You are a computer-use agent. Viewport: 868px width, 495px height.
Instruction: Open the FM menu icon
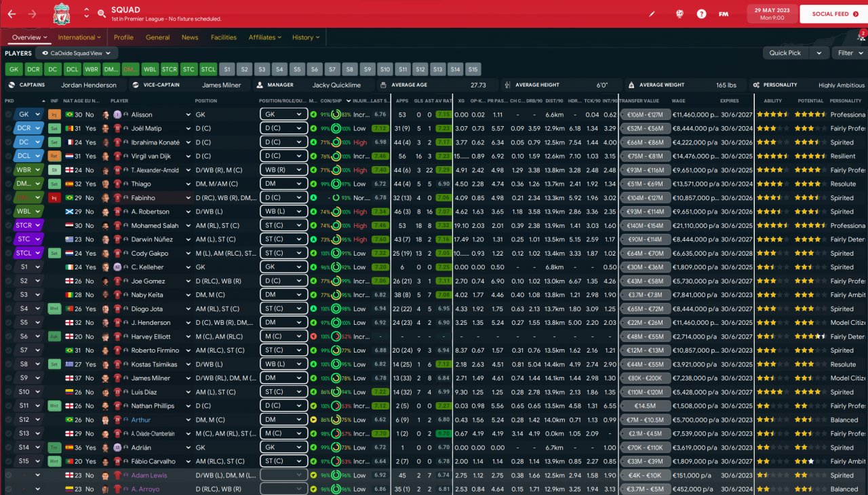point(724,14)
